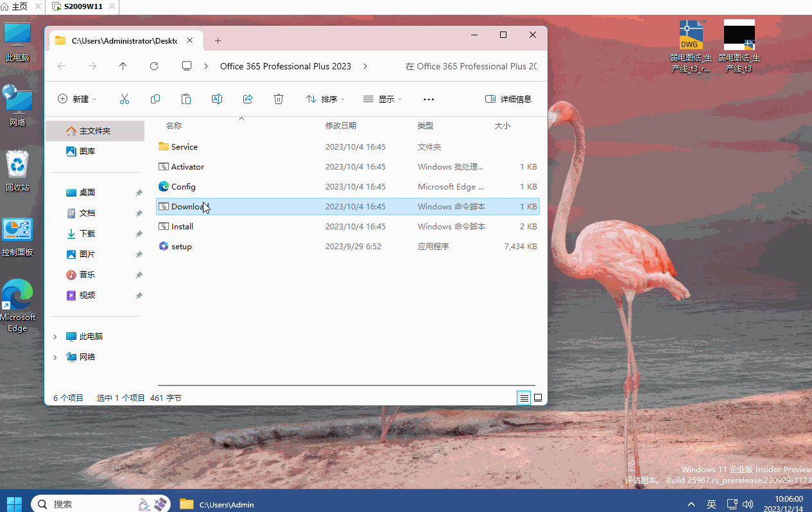Open 控制面板 on the desktop

[x=17, y=236]
